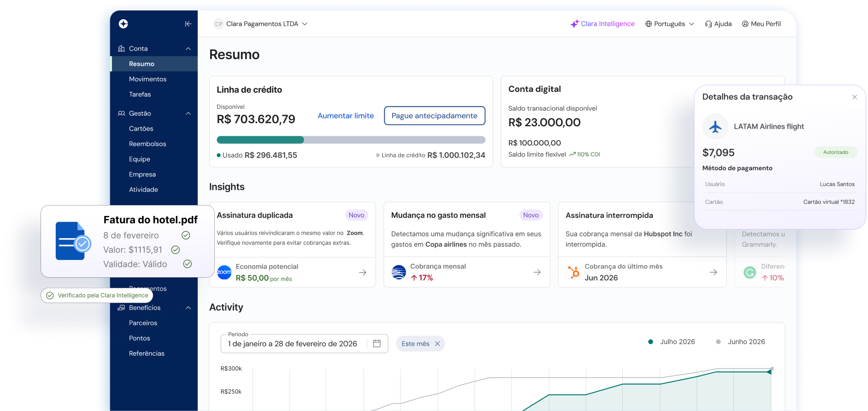Click the checkmark next to Validade: Válido

tap(188, 264)
